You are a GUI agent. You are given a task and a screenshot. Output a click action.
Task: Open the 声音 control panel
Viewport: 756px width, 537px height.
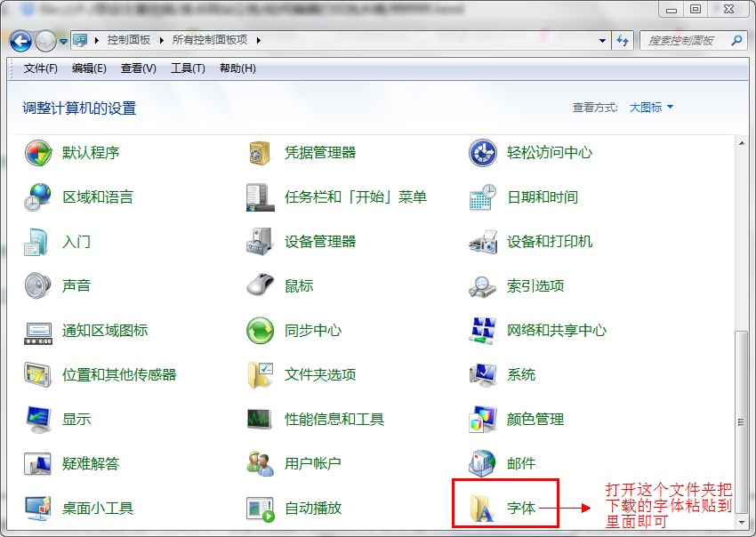coord(79,285)
